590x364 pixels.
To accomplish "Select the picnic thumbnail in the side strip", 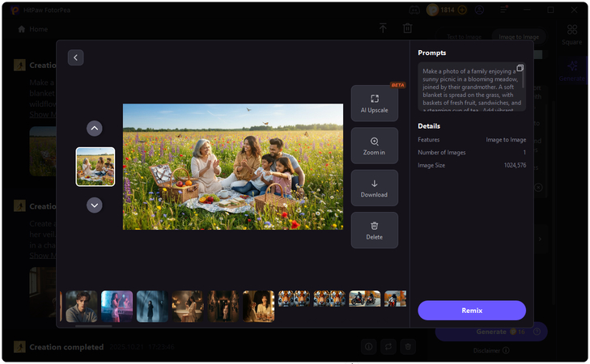I will [x=96, y=167].
